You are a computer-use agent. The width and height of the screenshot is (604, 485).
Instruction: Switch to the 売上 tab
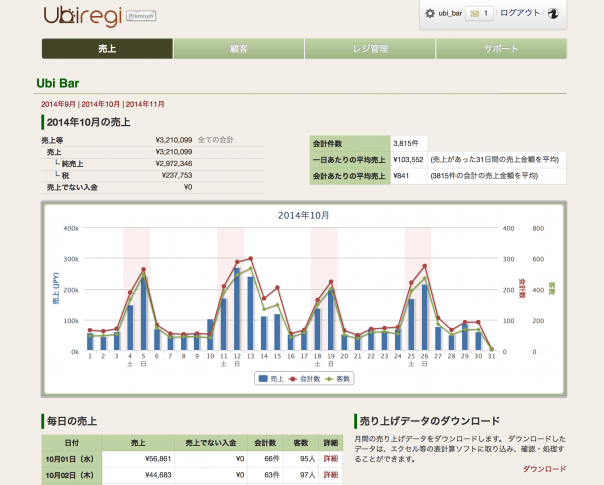pyautogui.click(x=107, y=49)
